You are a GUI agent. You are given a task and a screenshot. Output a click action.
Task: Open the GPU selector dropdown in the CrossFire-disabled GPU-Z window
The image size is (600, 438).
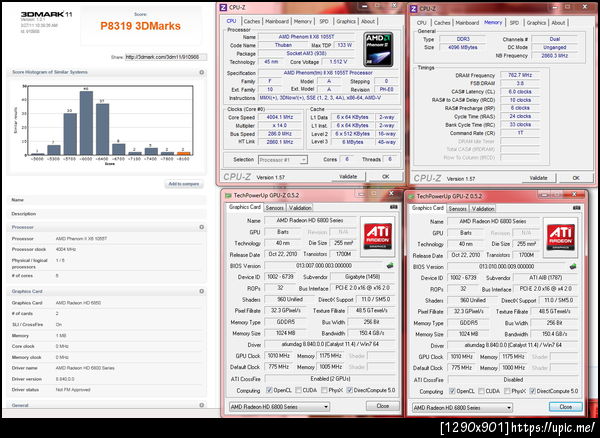tap(462, 407)
